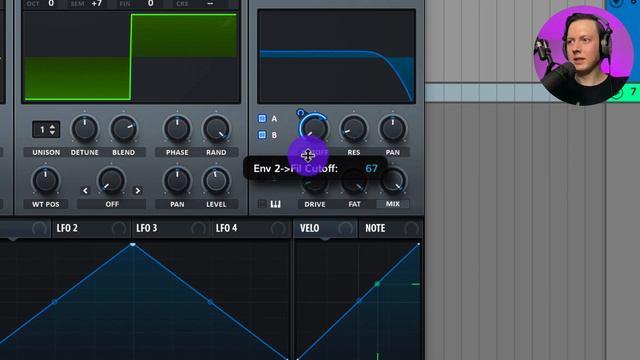Select next warp mode with right arrow
640x360 pixels.
pyautogui.click(x=138, y=190)
